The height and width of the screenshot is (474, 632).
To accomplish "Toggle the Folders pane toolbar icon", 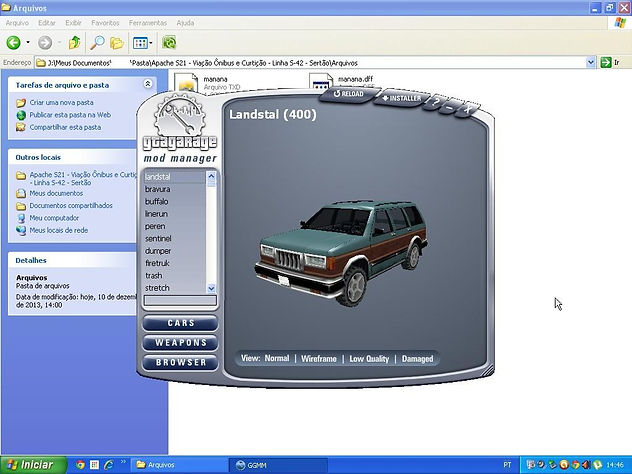I will (x=117, y=42).
